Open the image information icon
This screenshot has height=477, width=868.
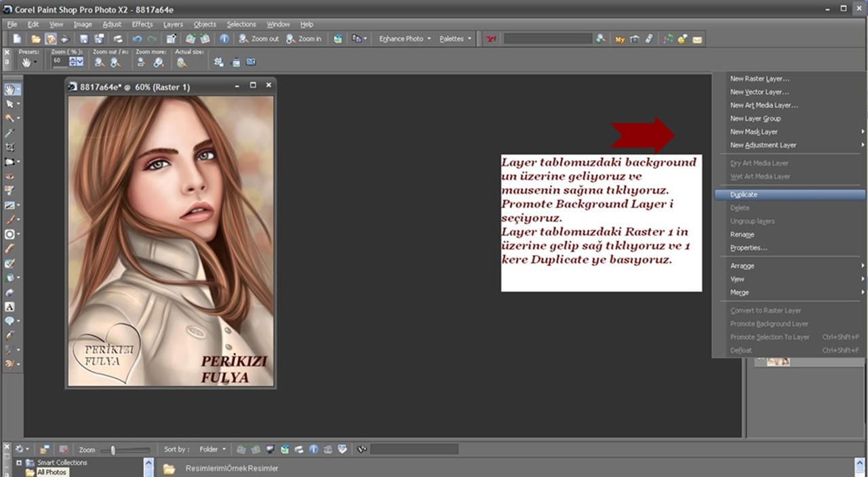[224, 39]
